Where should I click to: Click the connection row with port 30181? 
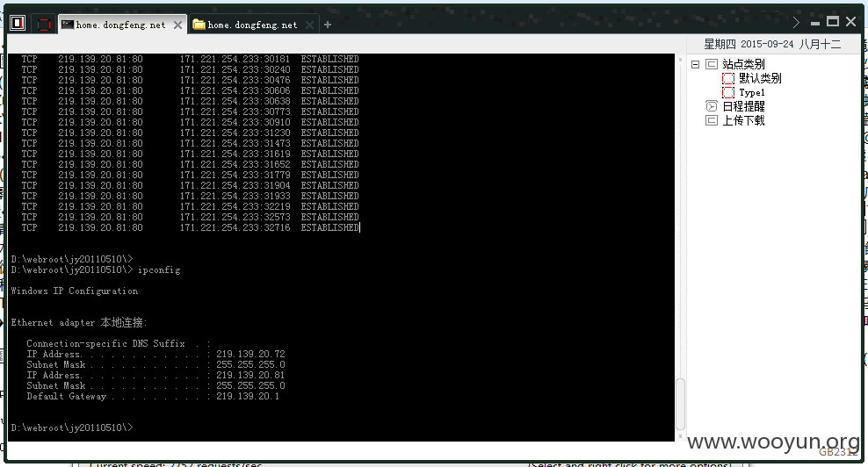coord(190,59)
